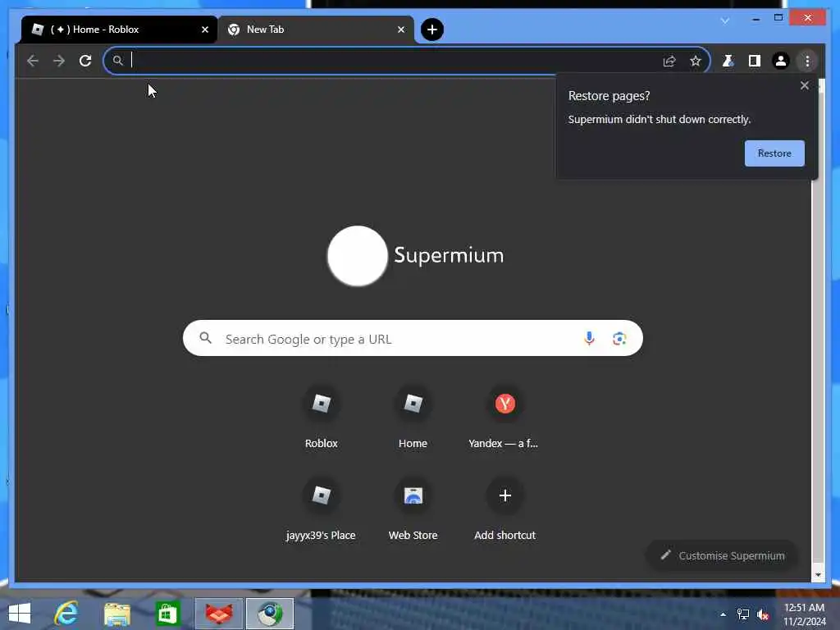Open the experiments flask icon
Screen dimensions: 840x630
[x=728, y=61]
